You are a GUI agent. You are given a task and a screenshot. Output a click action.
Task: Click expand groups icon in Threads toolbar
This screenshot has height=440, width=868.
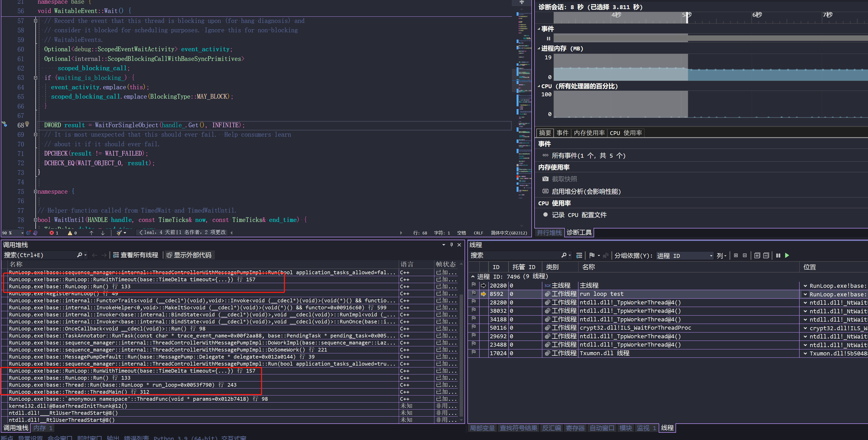tap(736, 255)
